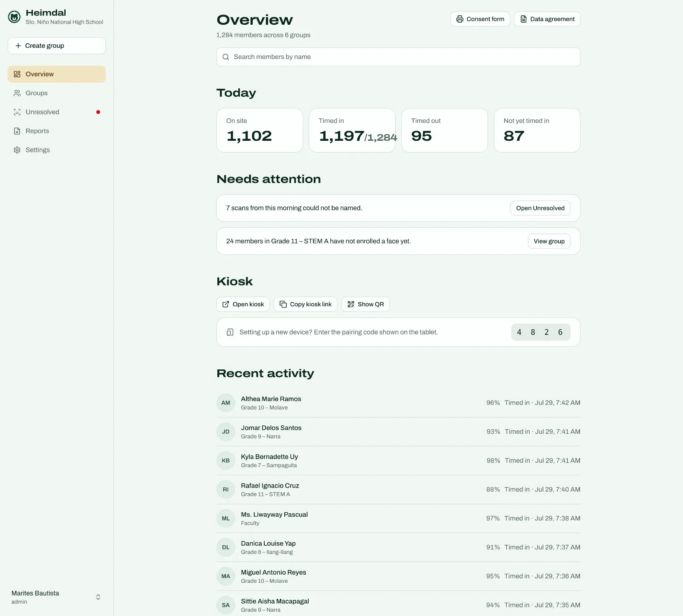Click the Overview grid icon in sidebar
This screenshot has width=683, height=616.
[x=17, y=74]
